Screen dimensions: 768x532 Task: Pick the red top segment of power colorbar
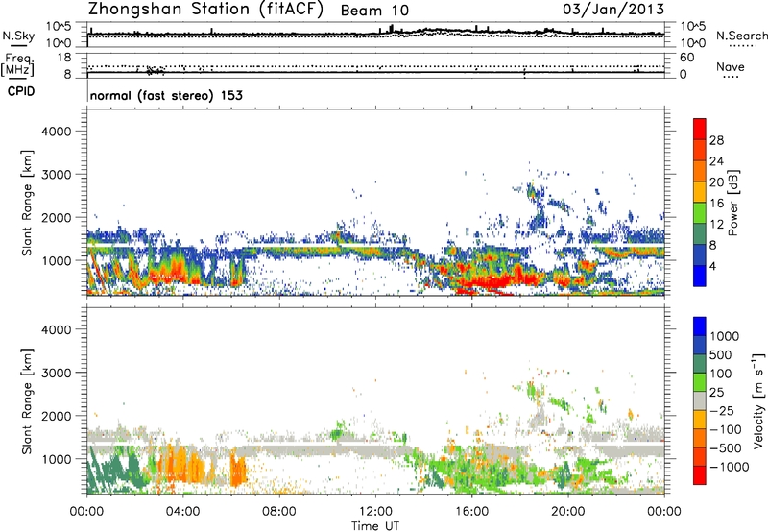(x=700, y=129)
